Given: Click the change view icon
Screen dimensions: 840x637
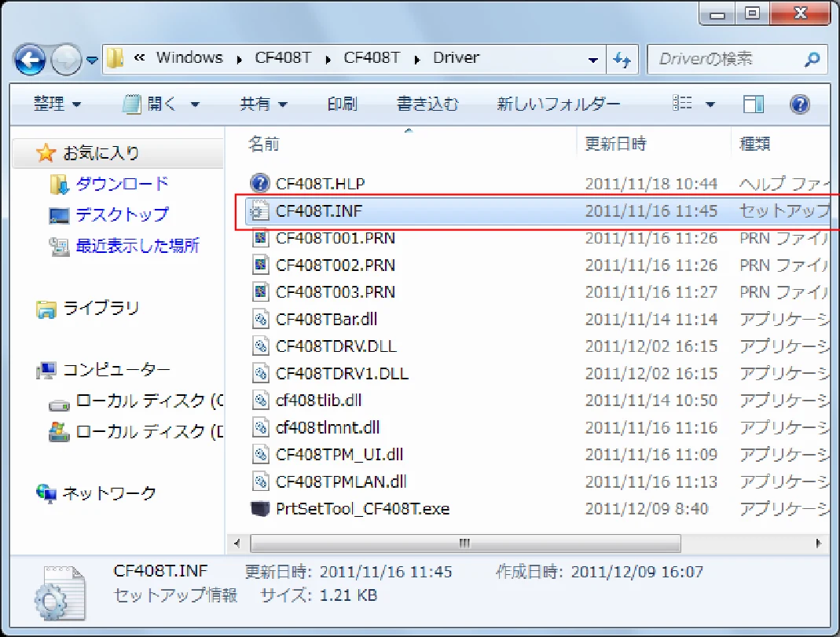Looking at the screenshot, I should (x=683, y=103).
